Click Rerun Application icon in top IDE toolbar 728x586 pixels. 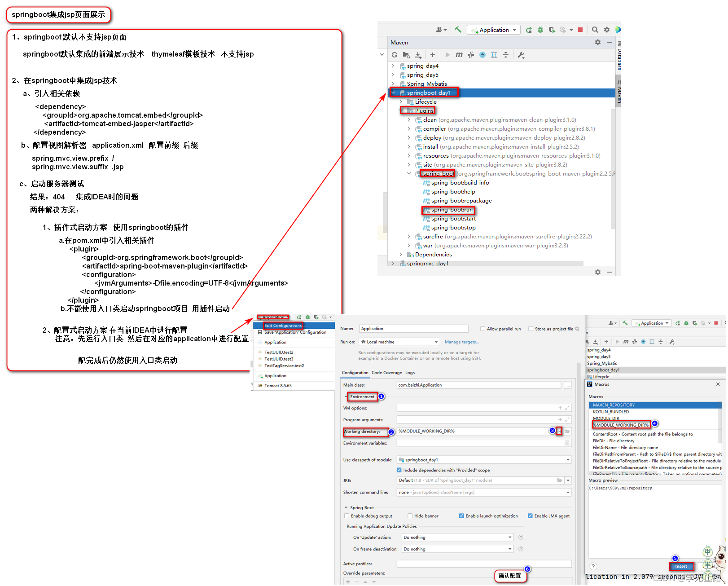(x=529, y=30)
